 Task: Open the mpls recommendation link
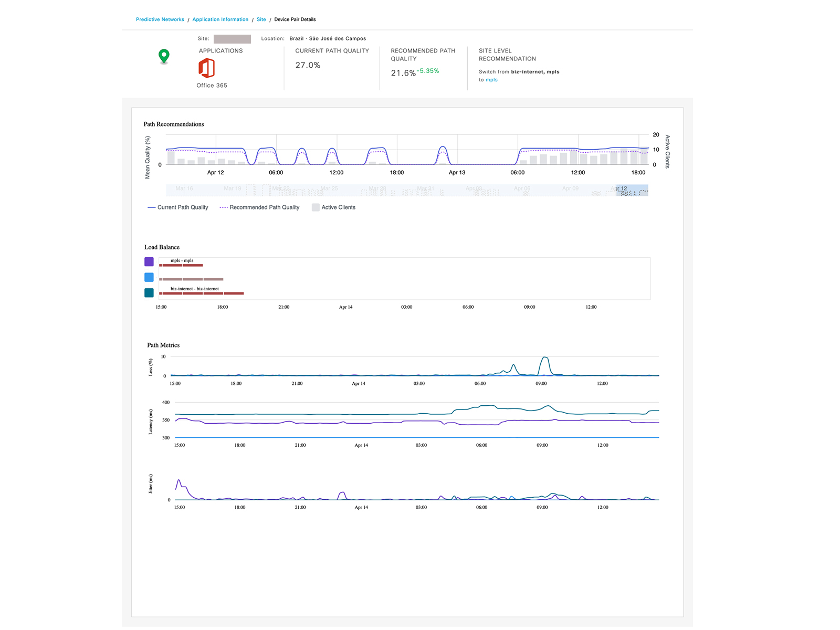(491, 80)
